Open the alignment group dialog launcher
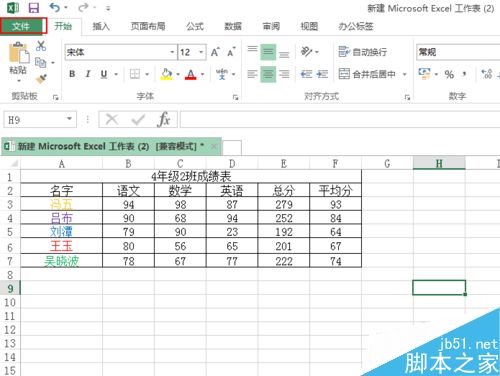Screen dimensions: 500x376 pos(407,97)
